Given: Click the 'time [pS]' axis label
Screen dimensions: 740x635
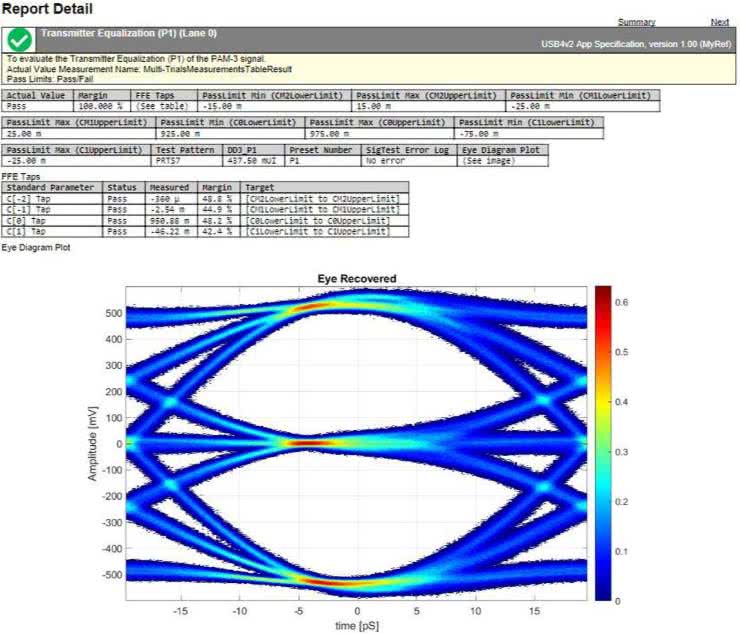Looking at the screenshot, I should 358,625.
